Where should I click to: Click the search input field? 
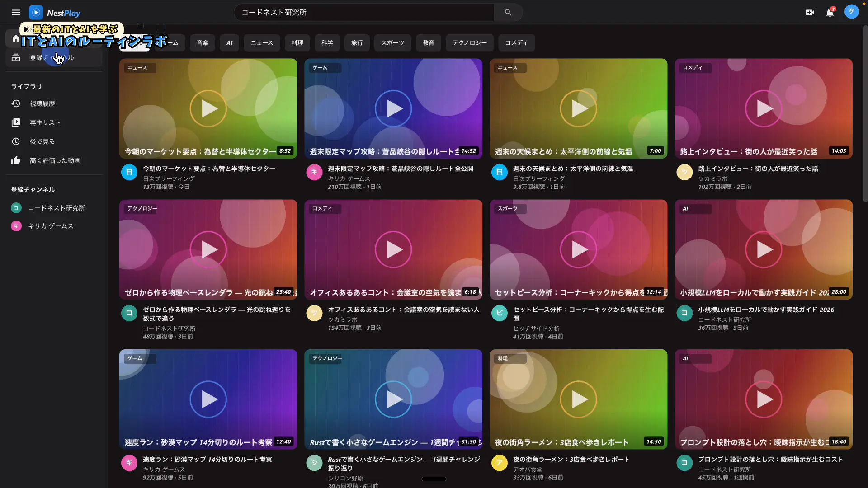click(364, 13)
